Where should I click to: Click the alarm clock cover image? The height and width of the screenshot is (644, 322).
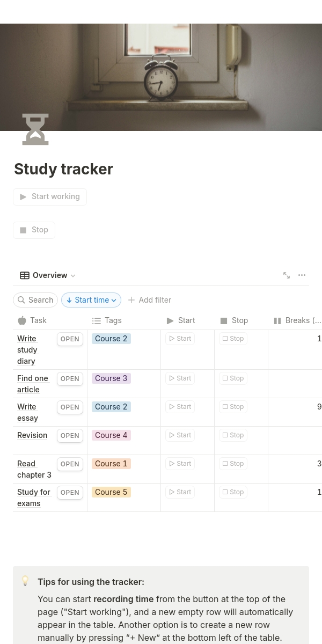161,78
